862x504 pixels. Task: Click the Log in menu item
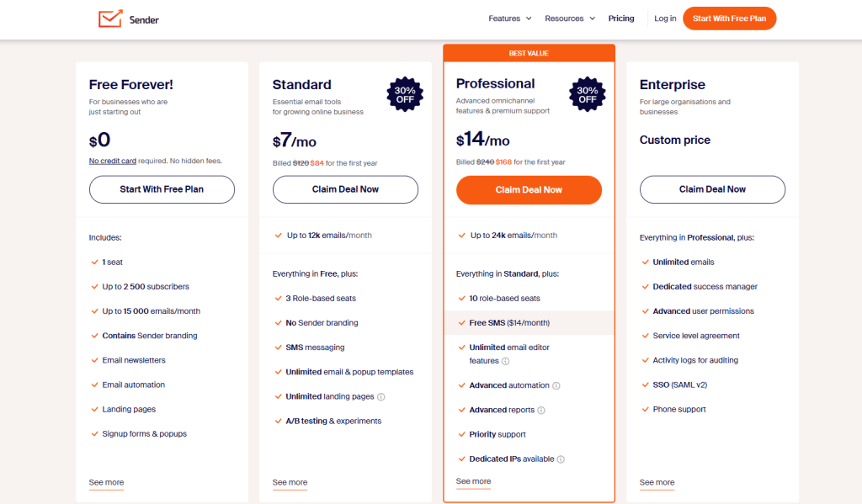664,18
